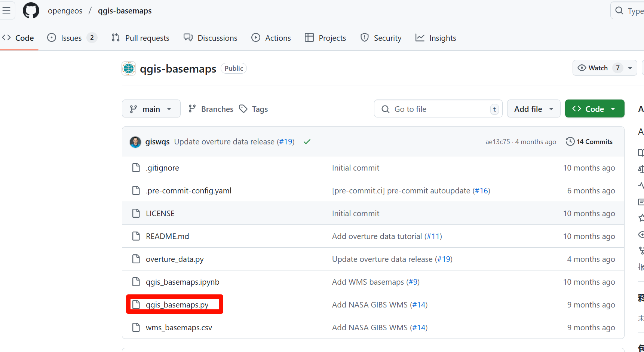644x352 pixels.
Task: Open the opengeos owner link
Action: pos(65,11)
